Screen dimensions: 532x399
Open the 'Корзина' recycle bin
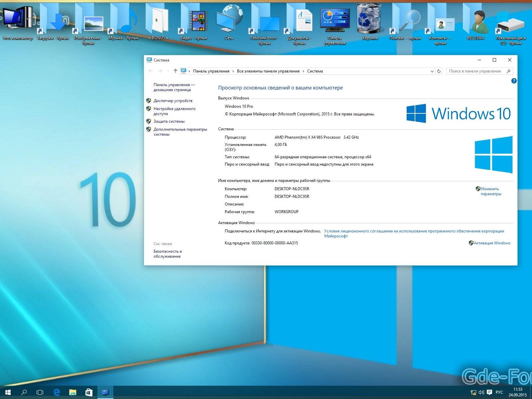(x=370, y=22)
